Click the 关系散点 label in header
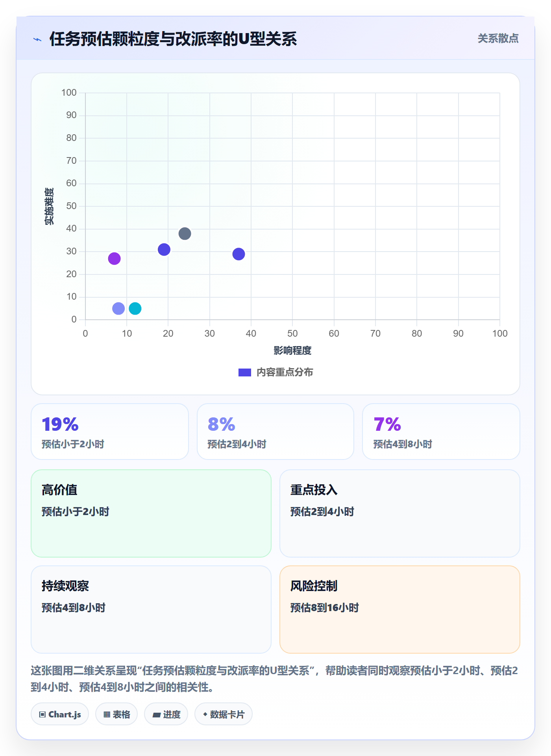551x756 pixels. tap(498, 39)
